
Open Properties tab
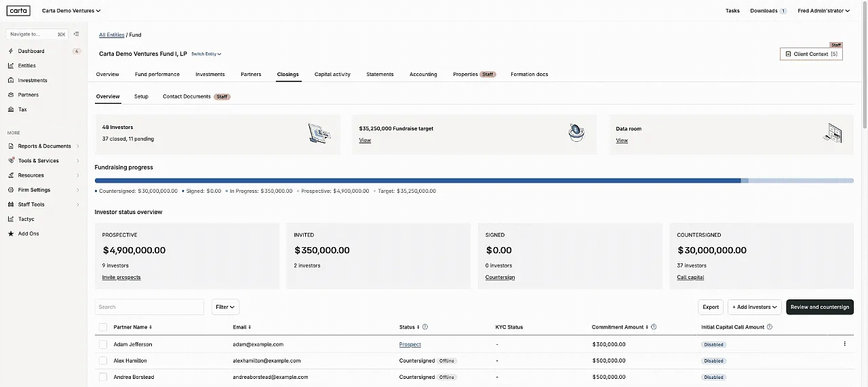[474, 74]
